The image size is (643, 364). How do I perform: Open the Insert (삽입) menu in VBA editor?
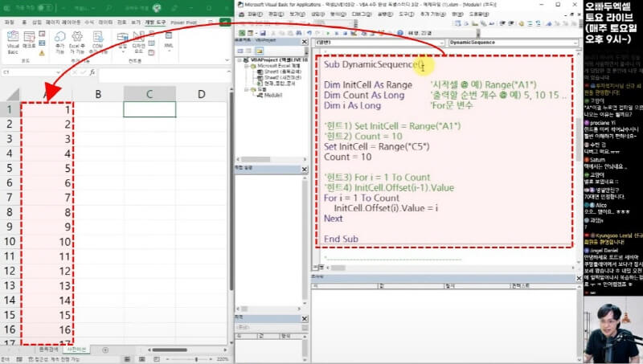click(317, 14)
